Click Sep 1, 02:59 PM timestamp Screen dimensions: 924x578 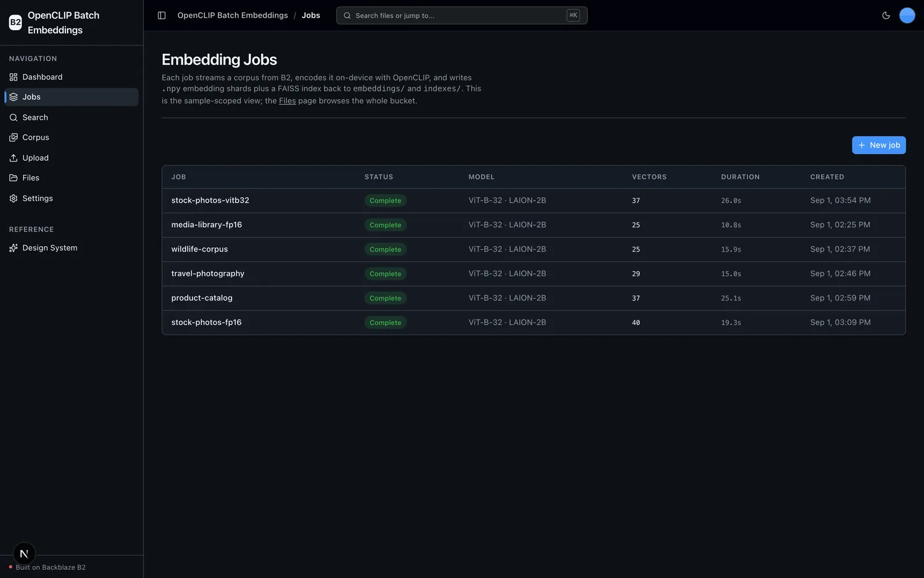[840, 298]
